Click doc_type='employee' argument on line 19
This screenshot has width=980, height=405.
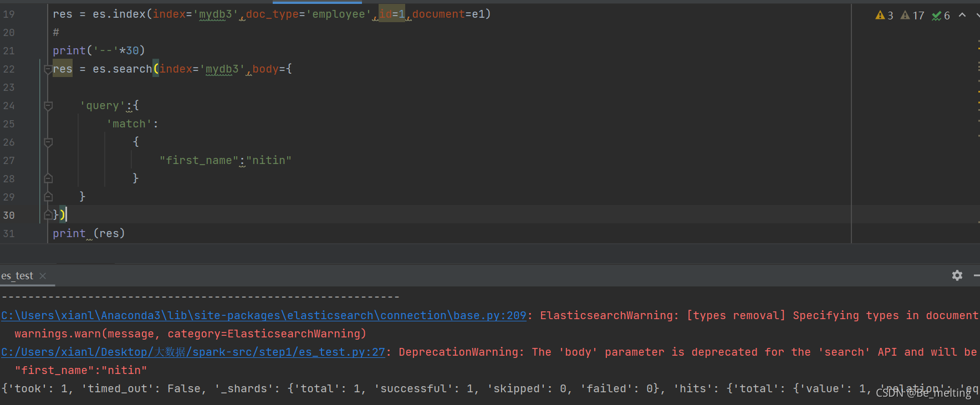coord(309,14)
